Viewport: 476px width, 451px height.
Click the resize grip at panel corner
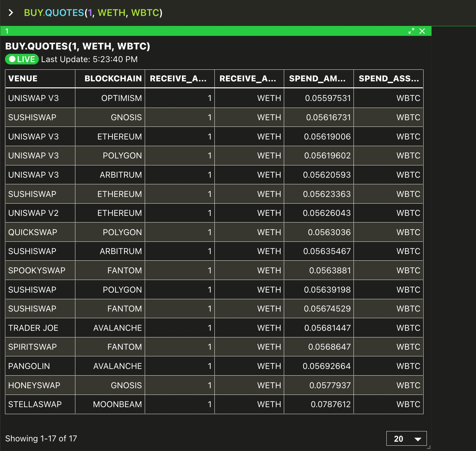pos(429,447)
